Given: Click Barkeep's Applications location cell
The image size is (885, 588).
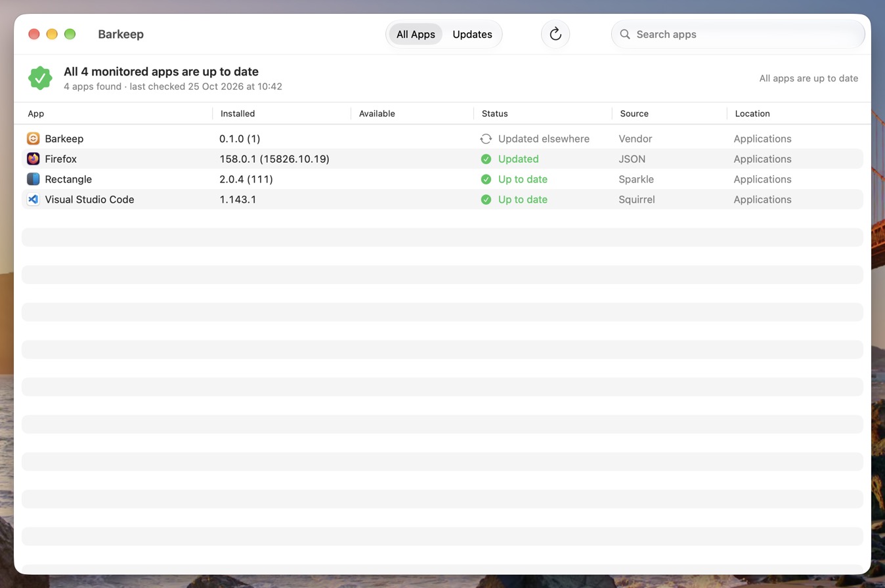Looking at the screenshot, I should (762, 138).
